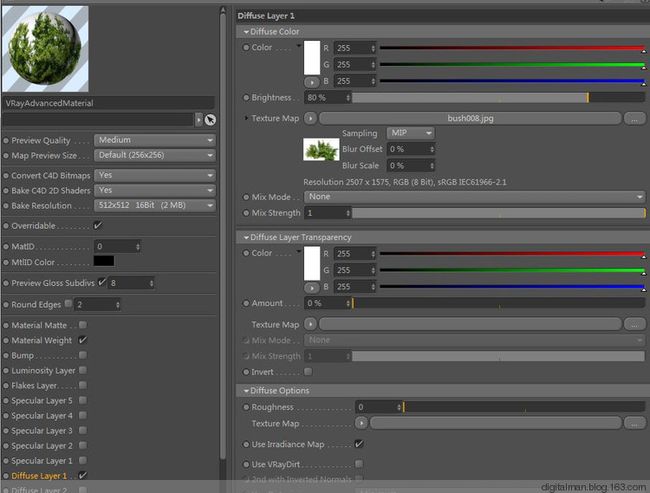Click the material sphere preview
650x493 pixels.
point(45,49)
